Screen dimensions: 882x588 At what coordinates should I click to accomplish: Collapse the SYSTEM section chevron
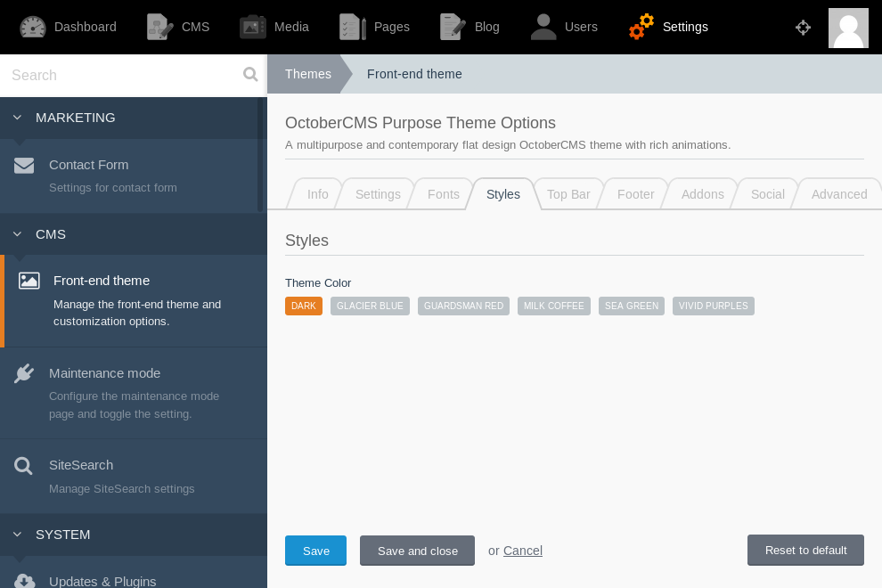(18, 535)
